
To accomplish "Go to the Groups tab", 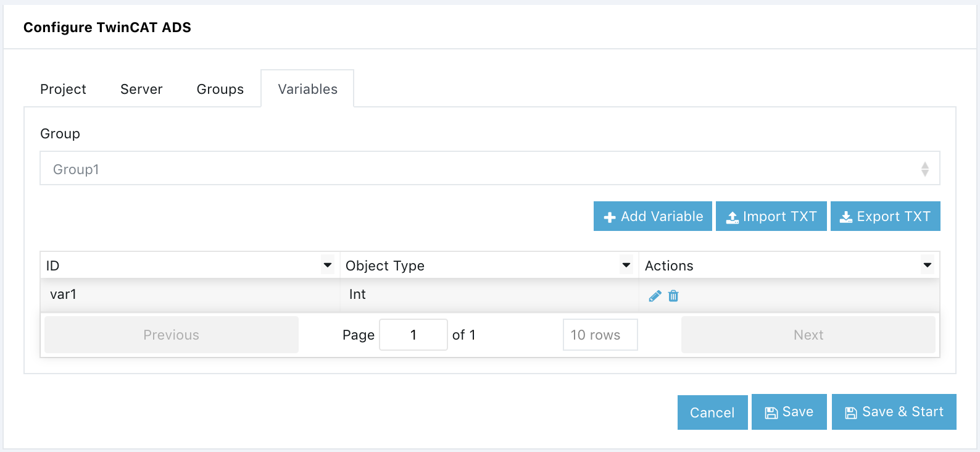I will point(220,89).
